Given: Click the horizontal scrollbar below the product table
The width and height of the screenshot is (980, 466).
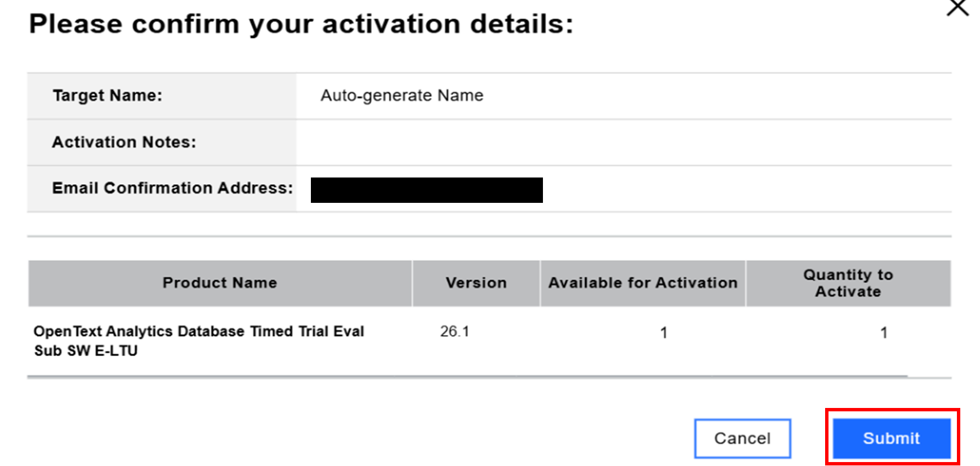Looking at the screenshot, I should pyautogui.click(x=467, y=376).
